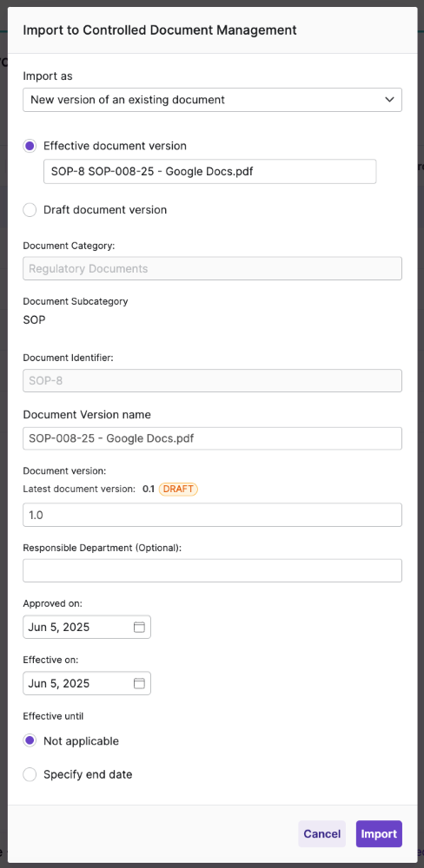The image size is (424, 868).
Task: Click the Import button
Action: [379, 833]
